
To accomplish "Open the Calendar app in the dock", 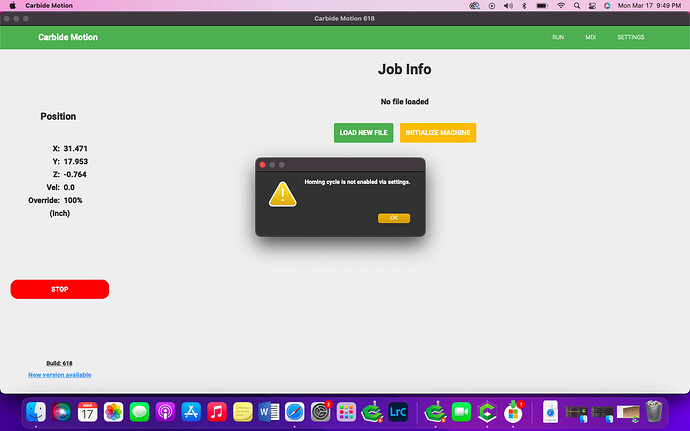I will pyautogui.click(x=88, y=412).
